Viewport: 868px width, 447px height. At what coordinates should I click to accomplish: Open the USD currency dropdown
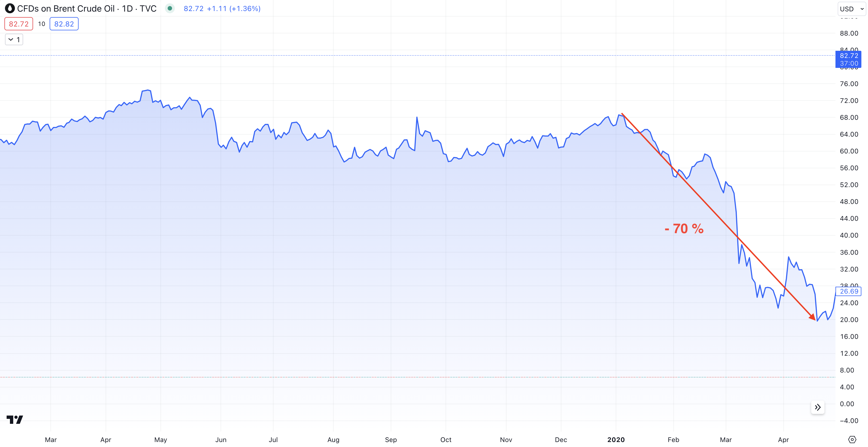pyautogui.click(x=851, y=9)
